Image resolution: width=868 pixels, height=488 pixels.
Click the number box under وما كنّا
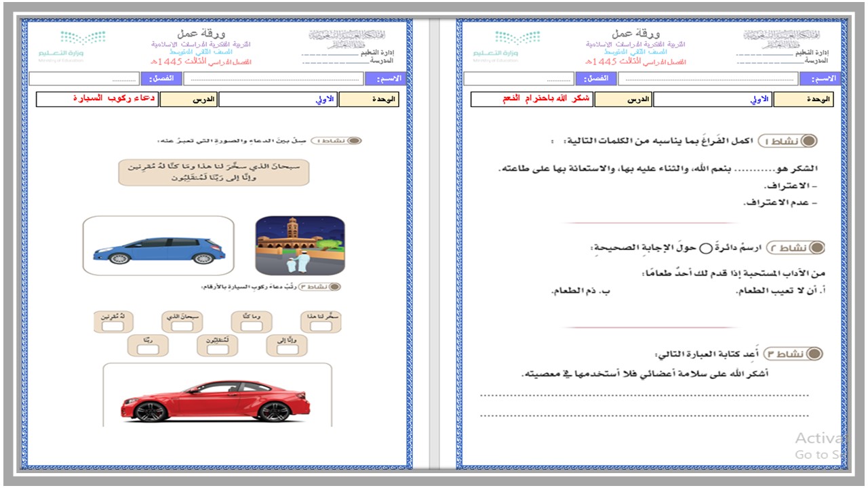(x=251, y=327)
